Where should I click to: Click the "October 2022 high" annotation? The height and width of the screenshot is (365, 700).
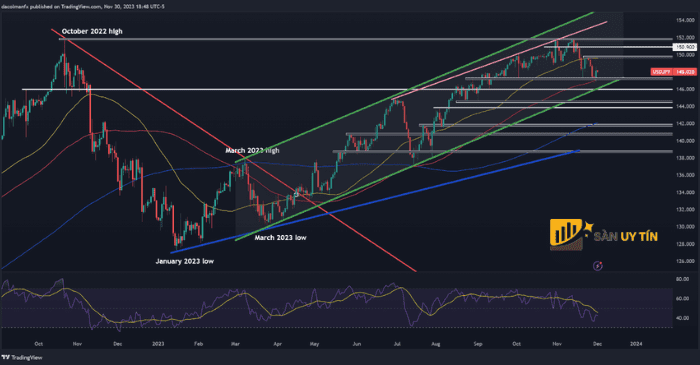tap(92, 31)
